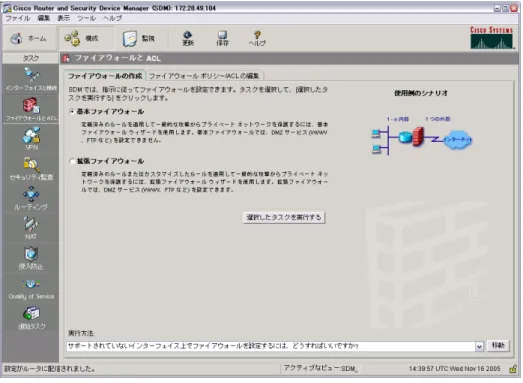The image size is (523, 383).
Task: Click the タスク panel header
Action: tap(31, 58)
